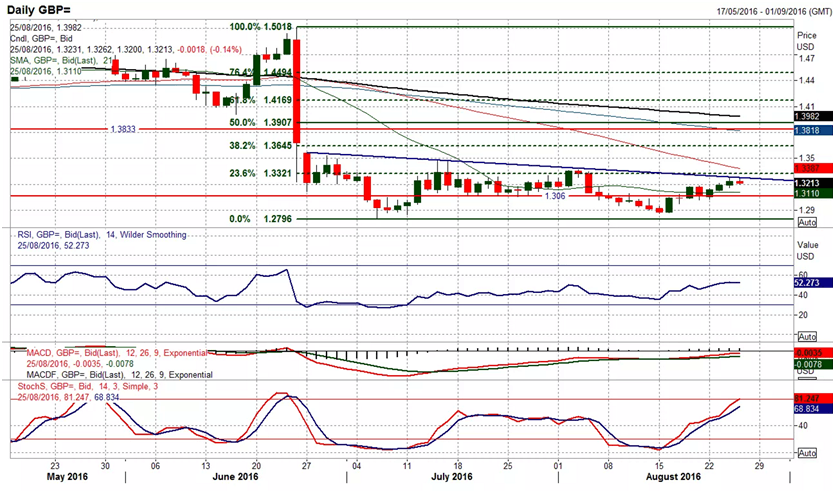The height and width of the screenshot is (491, 833).
Task: Click the RSI value tag 52.273
Action: 806,282
